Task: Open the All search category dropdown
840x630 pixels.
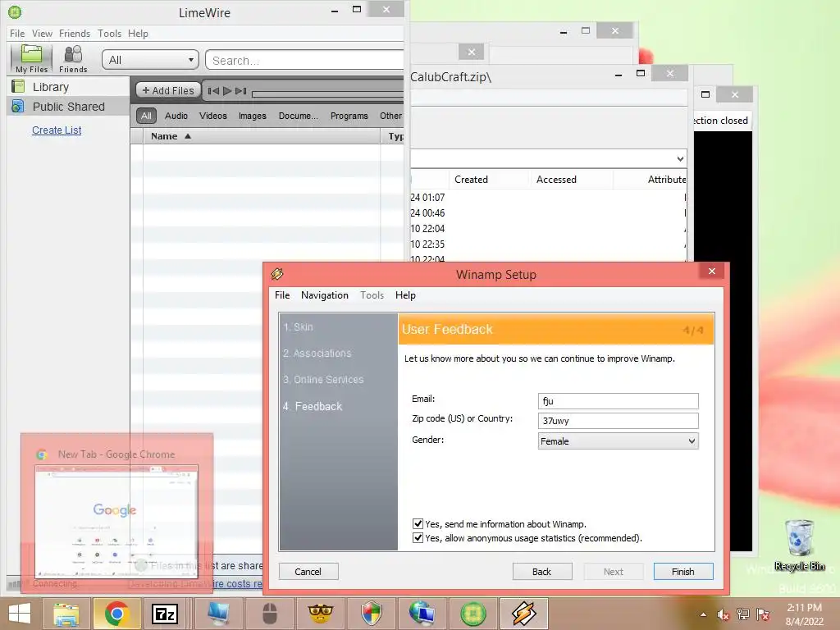Action: 150,60
